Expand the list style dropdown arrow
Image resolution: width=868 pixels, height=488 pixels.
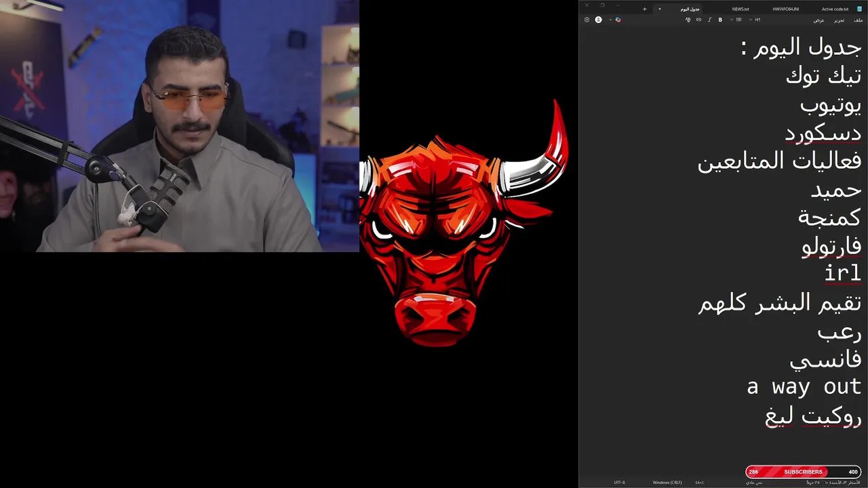pos(732,20)
